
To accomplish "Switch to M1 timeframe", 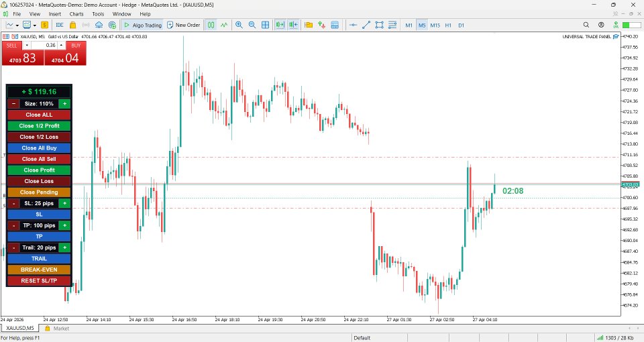I will point(409,25).
